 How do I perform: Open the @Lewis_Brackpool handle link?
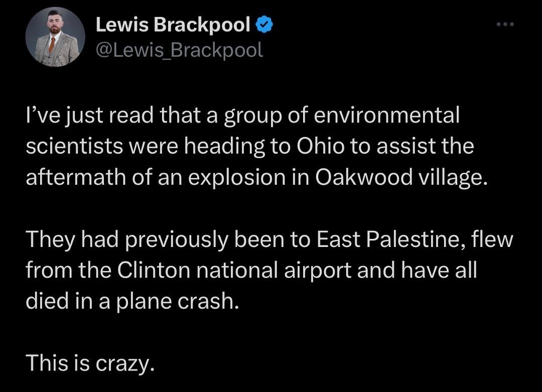(x=179, y=50)
